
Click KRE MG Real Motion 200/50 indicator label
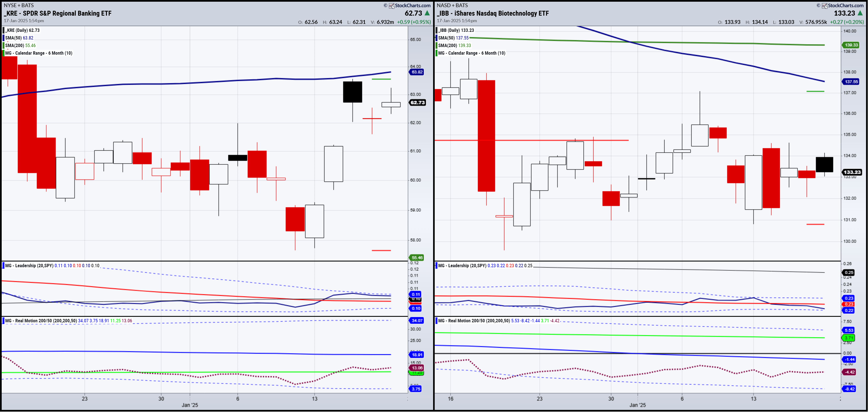(x=41, y=321)
